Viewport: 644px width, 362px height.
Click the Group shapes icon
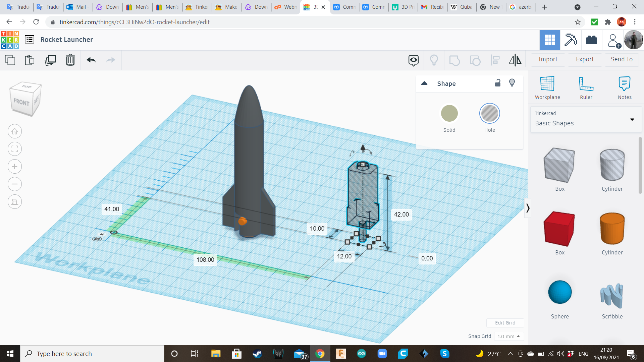454,60
